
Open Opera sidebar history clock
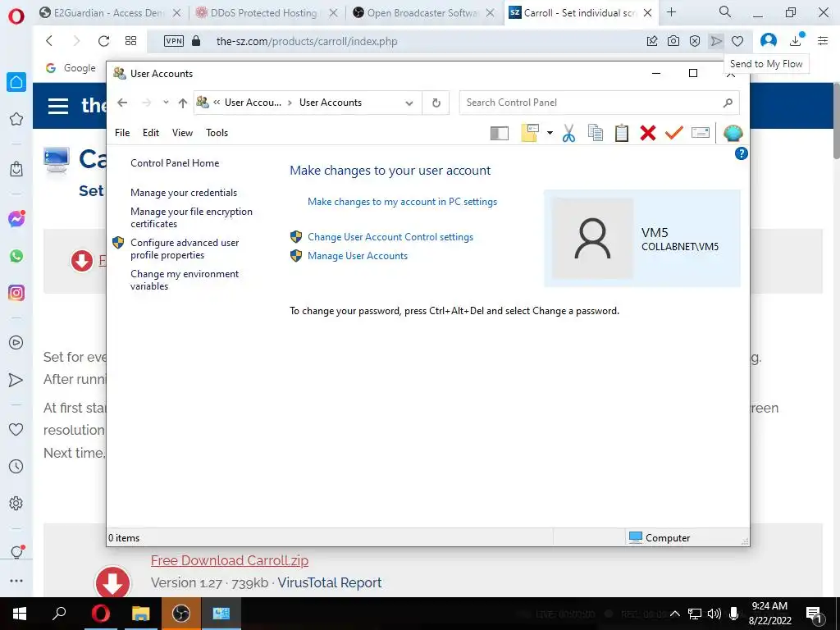click(x=16, y=466)
